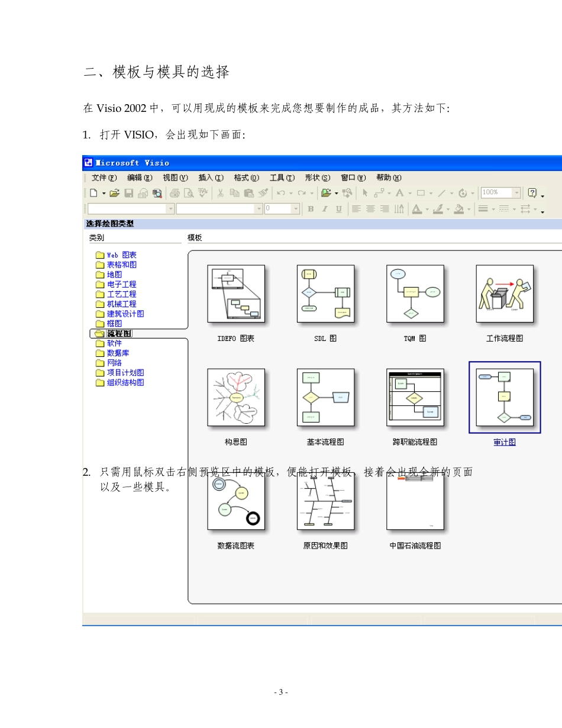Open the font name combo dropdown arrow
The height and width of the screenshot is (728, 562).
point(259,208)
